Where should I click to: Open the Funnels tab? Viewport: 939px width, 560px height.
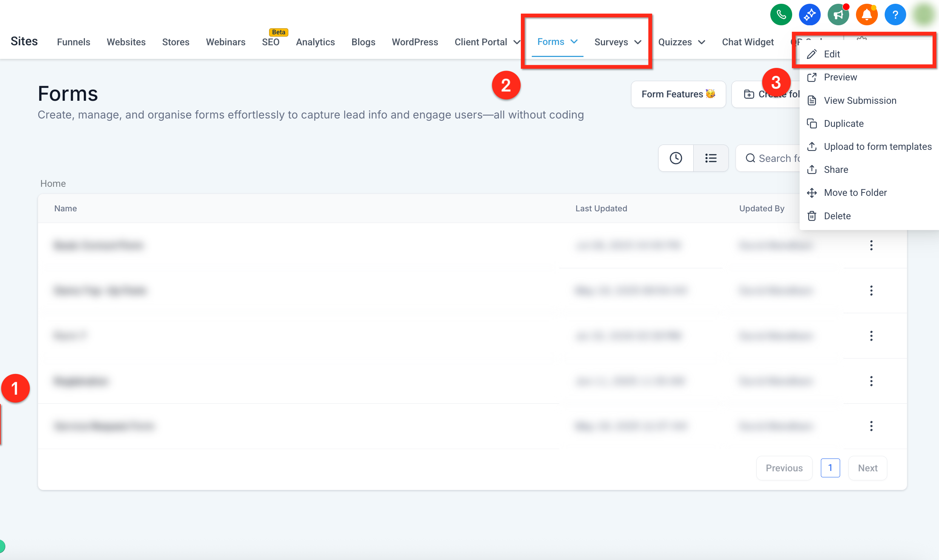[74, 42]
